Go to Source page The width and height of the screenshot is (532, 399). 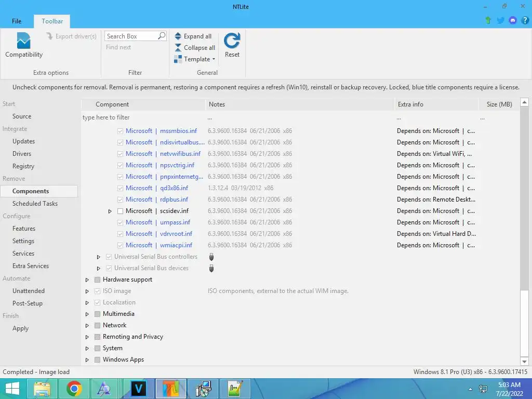(x=22, y=116)
